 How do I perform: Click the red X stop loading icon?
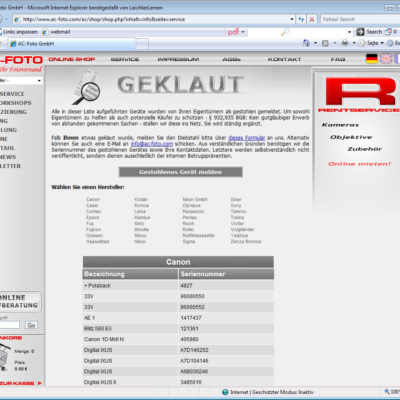(312, 19)
